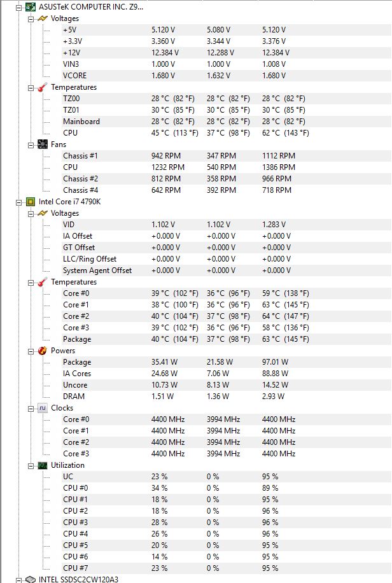Collapse the ASUSTeK COMPUTER INC. node
Image resolution: width=392 pixels, height=583 pixels.
pos(18,7)
